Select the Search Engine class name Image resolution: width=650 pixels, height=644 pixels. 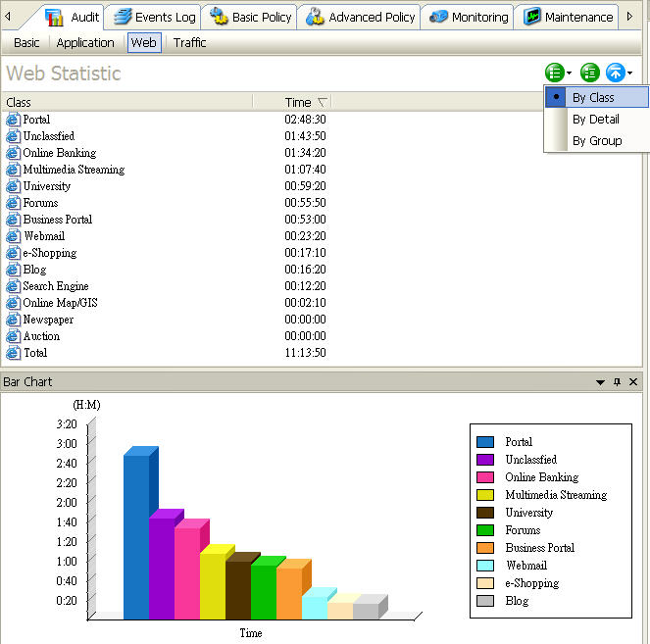[56, 286]
